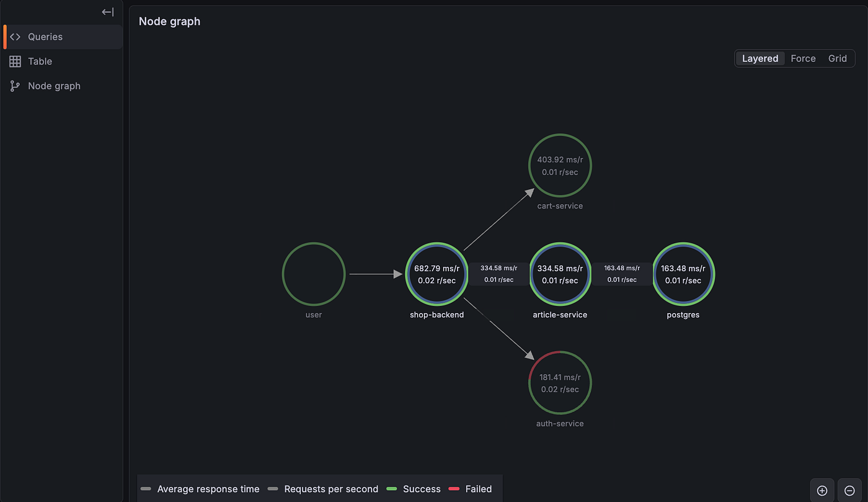868x502 pixels.
Task: Open the Table sidebar item
Action: pyautogui.click(x=63, y=61)
